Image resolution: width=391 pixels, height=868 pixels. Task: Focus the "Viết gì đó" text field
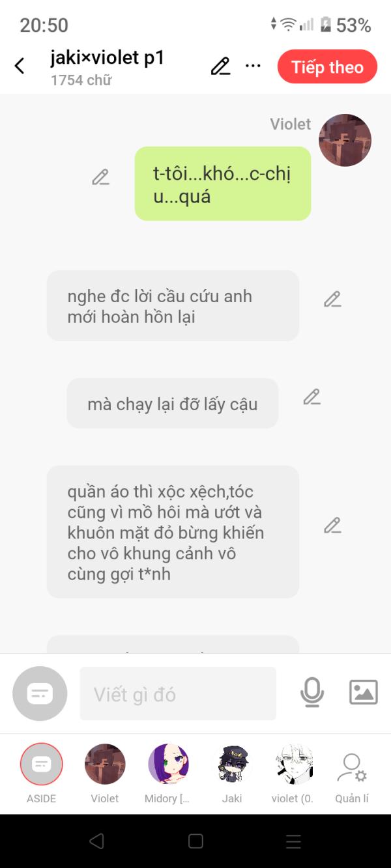pos(178,693)
